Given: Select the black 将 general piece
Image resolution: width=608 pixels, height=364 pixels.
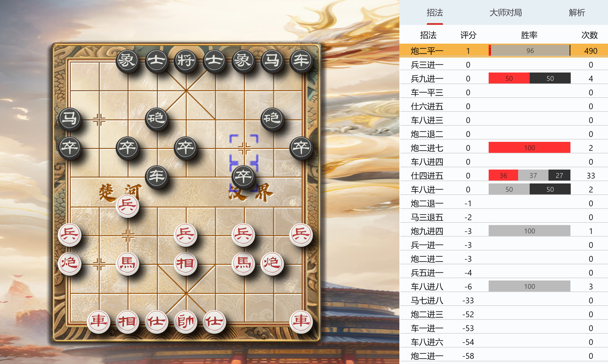Looking at the screenshot, I should tap(186, 61).
